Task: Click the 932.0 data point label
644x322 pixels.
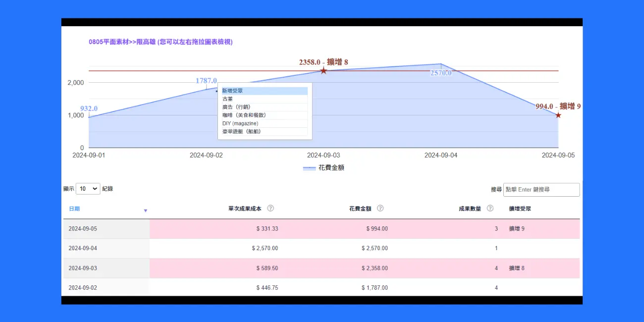Action: tap(89, 108)
